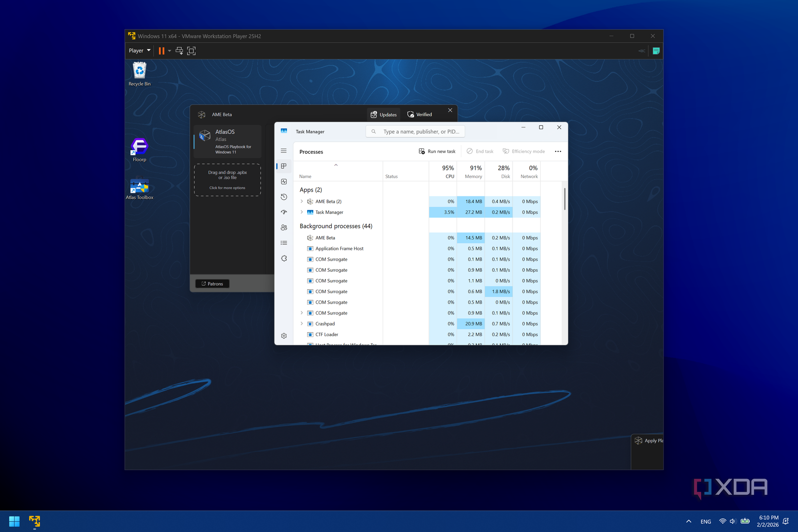Click the Patrons button in AME Beta
Image resolution: width=798 pixels, height=532 pixels.
coord(212,283)
